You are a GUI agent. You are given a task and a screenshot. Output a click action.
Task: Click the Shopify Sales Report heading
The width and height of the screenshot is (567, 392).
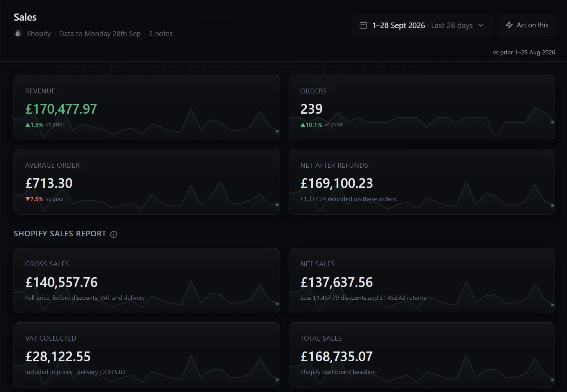[x=60, y=234]
